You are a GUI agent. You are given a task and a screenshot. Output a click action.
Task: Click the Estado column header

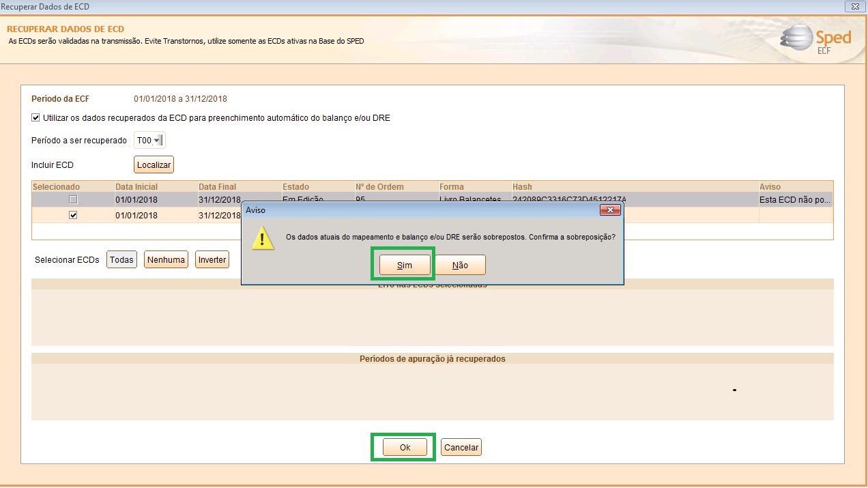pyautogui.click(x=317, y=186)
